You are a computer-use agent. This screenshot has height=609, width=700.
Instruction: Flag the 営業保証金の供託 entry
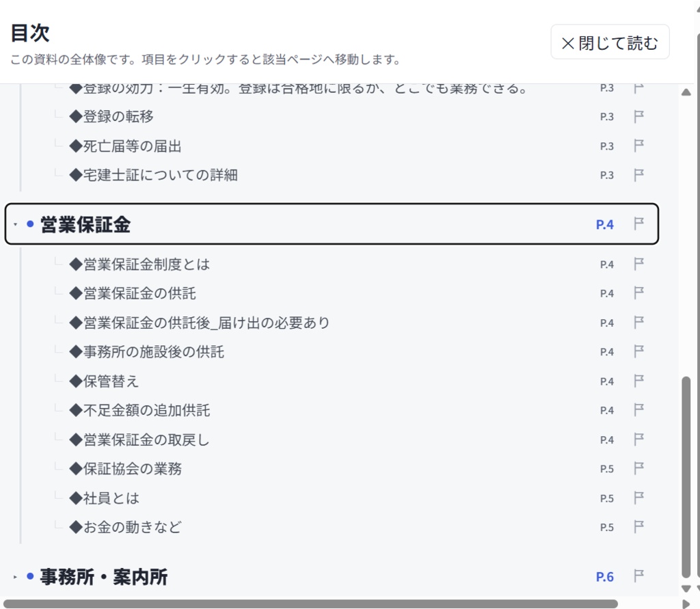click(639, 293)
